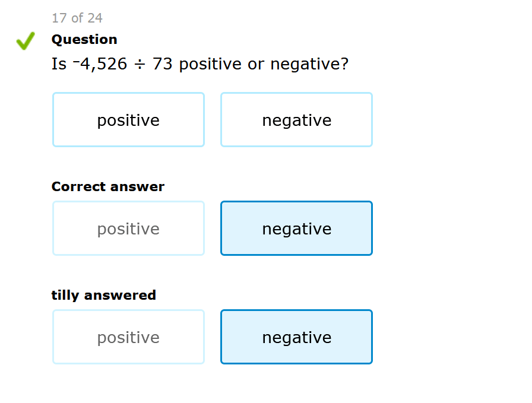Screen dimensions: 532x403
Task: Select the top 'positive' option under Question
Action: (x=128, y=120)
